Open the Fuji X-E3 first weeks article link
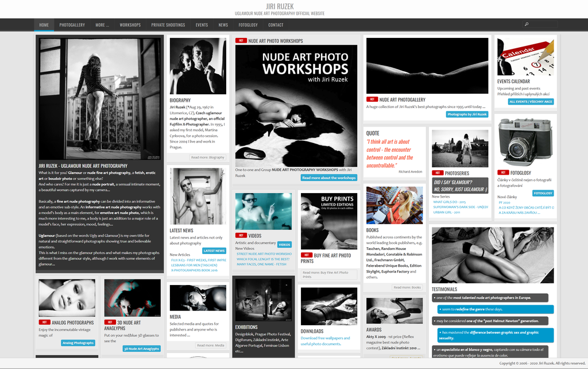The image size is (588, 369). [199, 260]
